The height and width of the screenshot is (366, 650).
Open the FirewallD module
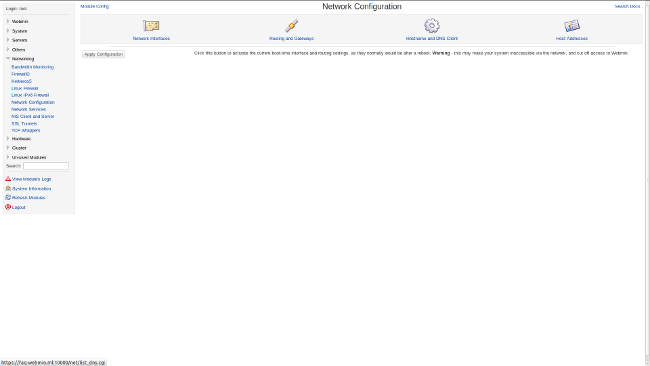pyautogui.click(x=20, y=74)
